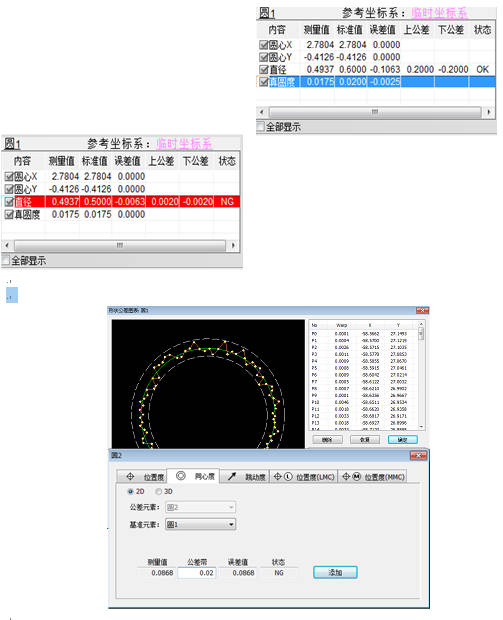Click the NG status cell in the red row
This screenshot has height=620, width=503.
(x=227, y=202)
